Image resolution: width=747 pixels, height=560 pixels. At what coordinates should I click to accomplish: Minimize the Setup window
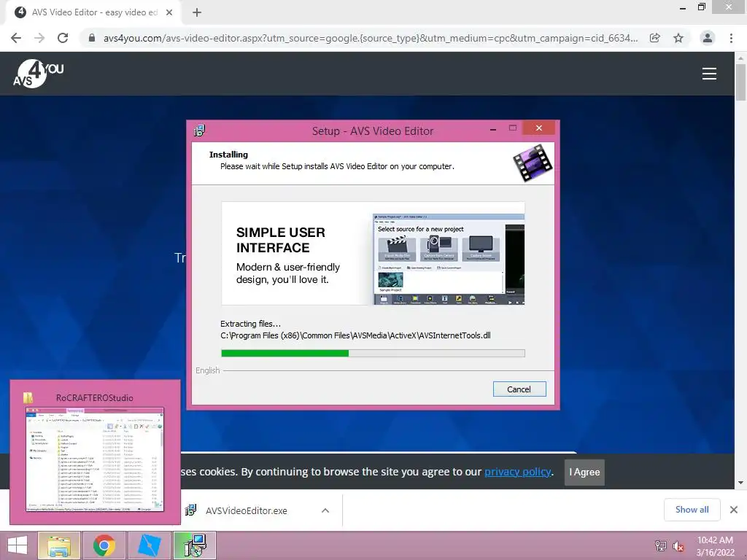(x=493, y=129)
